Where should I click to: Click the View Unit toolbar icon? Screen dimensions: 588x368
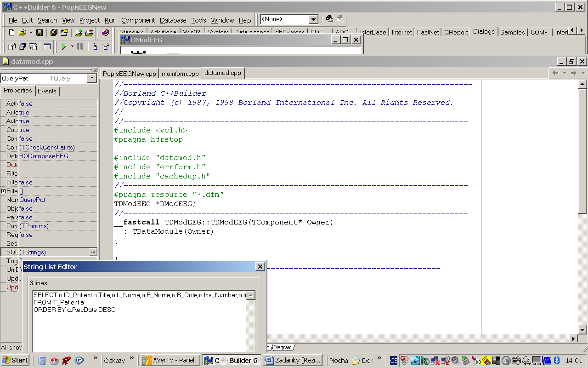pyautogui.click(x=12, y=46)
